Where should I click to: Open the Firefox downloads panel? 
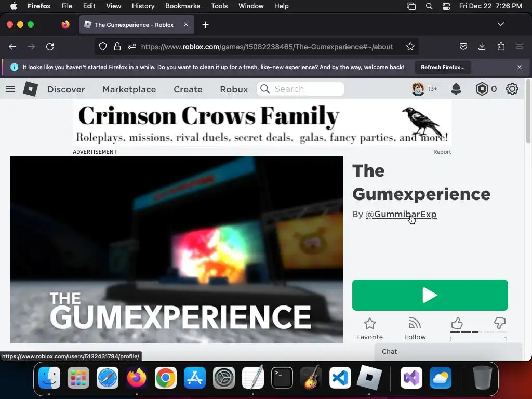[482, 46]
